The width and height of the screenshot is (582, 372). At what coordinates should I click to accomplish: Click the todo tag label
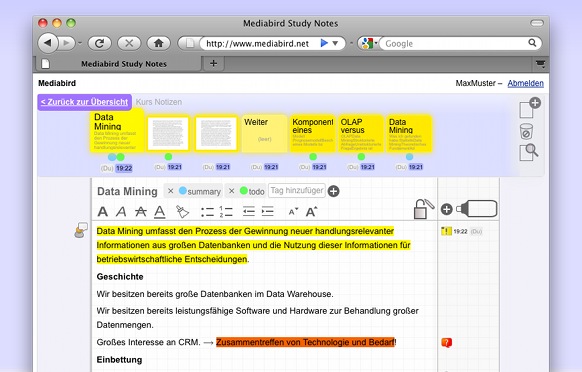[x=256, y=192]
